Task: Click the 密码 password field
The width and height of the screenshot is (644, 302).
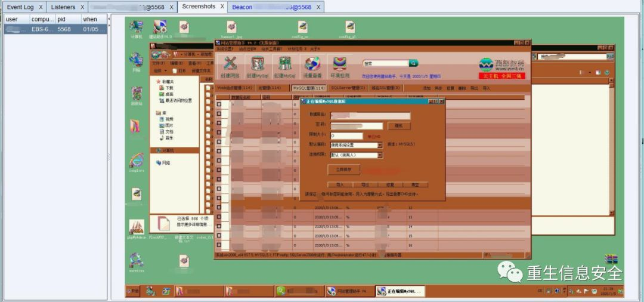Action: (x=356, y=126)
